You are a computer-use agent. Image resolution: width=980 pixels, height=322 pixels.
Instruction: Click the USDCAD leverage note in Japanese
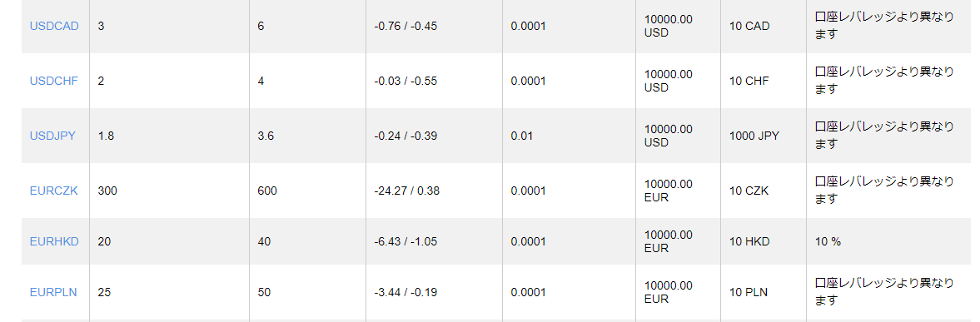pyautogui.click(x=884, y=26)
